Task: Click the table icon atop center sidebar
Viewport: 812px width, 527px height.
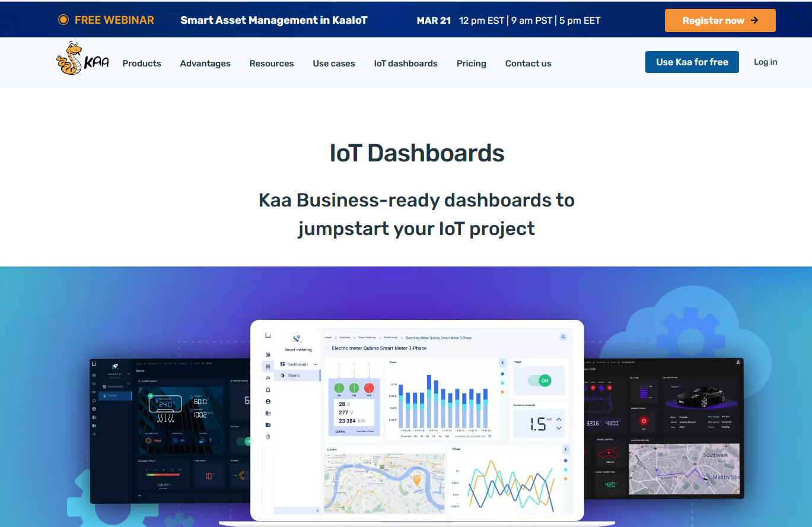Action: tap(268, 355)
